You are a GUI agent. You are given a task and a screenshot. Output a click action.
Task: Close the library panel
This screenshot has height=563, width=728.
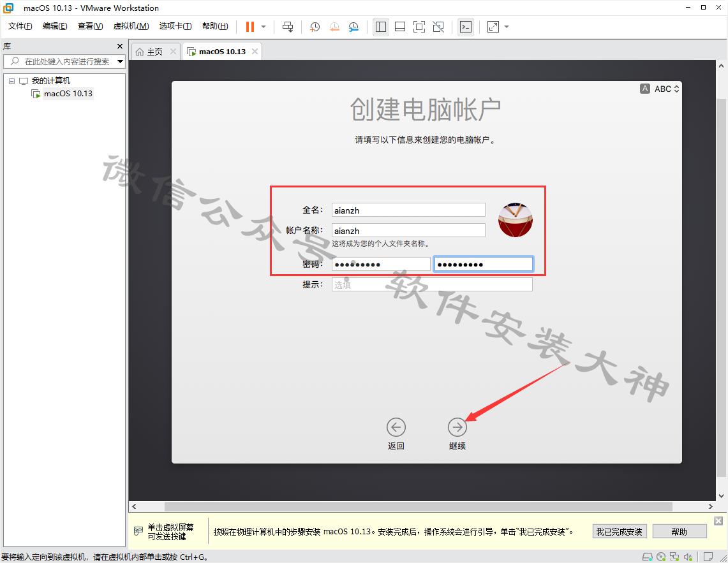point(120,47)
